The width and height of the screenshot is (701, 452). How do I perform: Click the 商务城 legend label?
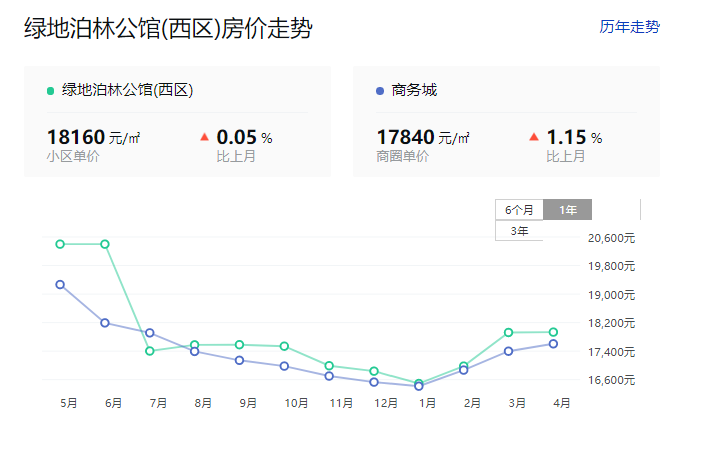point(414,90)
